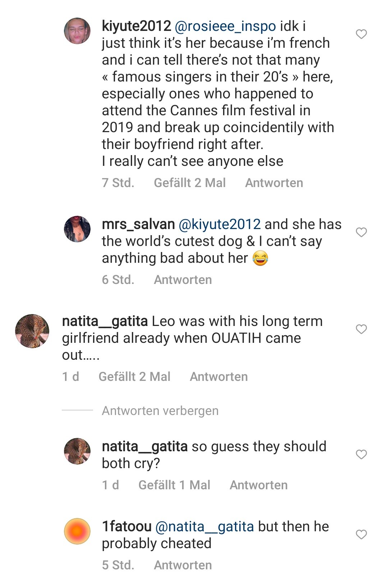Image resolution: width=388 pixels, height=588 pixels.
Task: Heart the "so guess they should both cry?" reply
Action: click(x=361, y=454)
